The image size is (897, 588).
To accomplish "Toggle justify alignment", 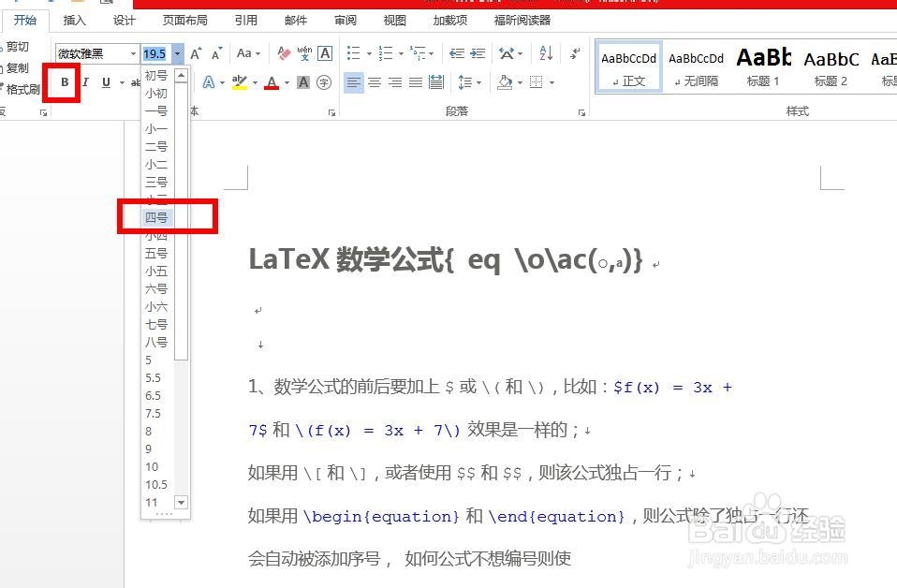I will click(415, 82).
